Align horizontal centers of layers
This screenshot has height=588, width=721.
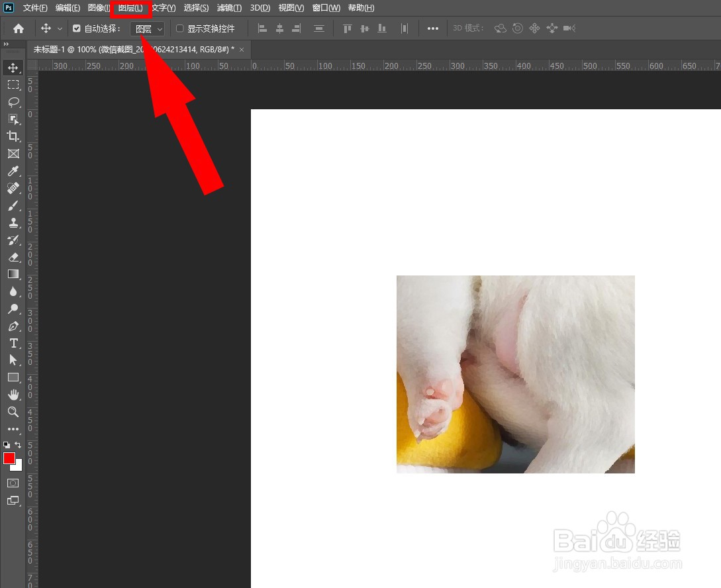click(x=279, y=28)
